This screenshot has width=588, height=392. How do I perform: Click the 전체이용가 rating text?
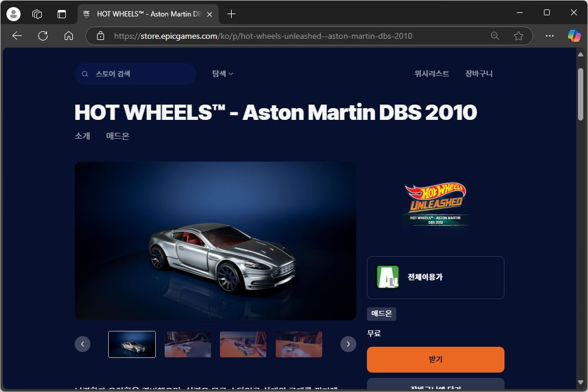coord(425,277)
